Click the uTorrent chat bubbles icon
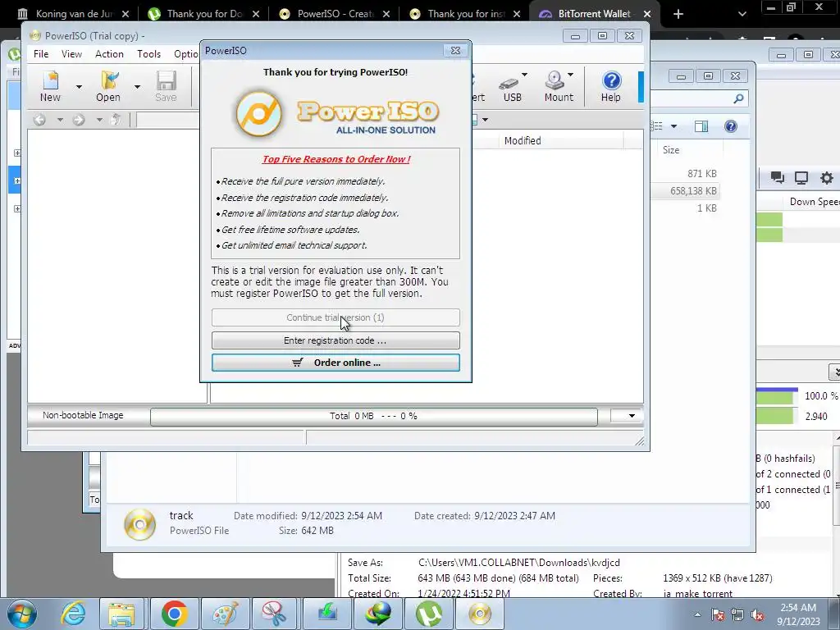Screen dimensions: 840x630 tap(778, 178)
